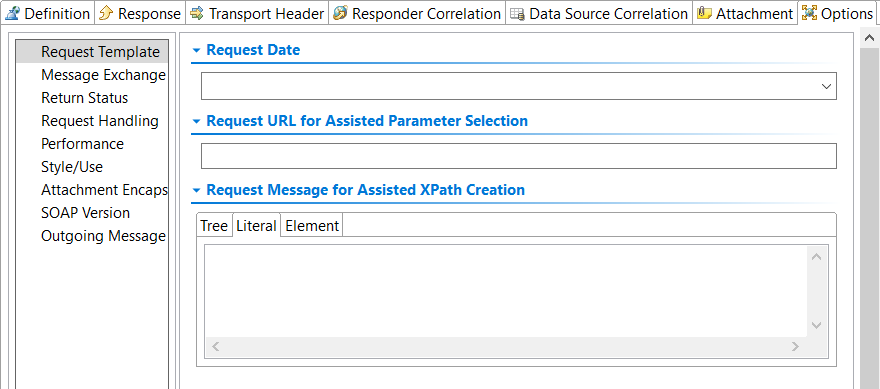Click the Transport Header tab icon
The height and width of the screenshot is (389, 880).
coord(197,13)
